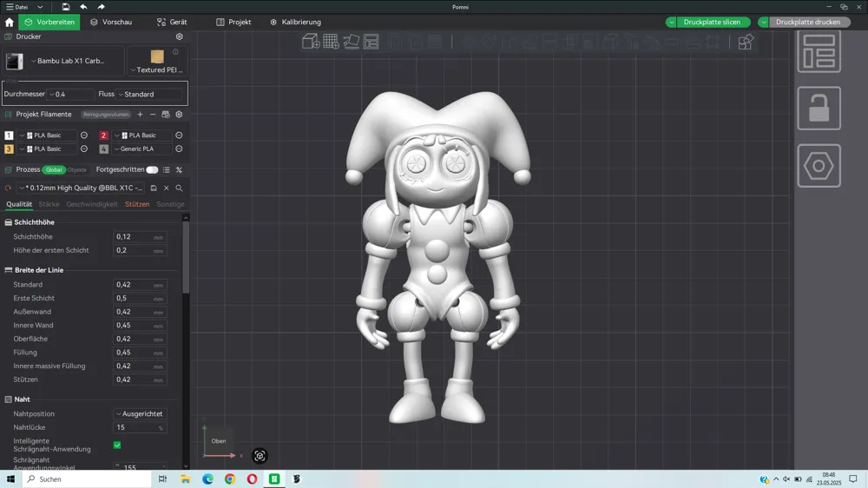
Task: Click the Vorbereiten button
Action: [x=49, y=23]
